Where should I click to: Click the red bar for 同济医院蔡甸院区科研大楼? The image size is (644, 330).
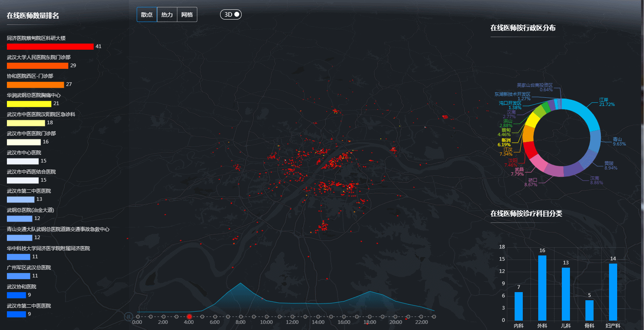click(x=50, y=46)
